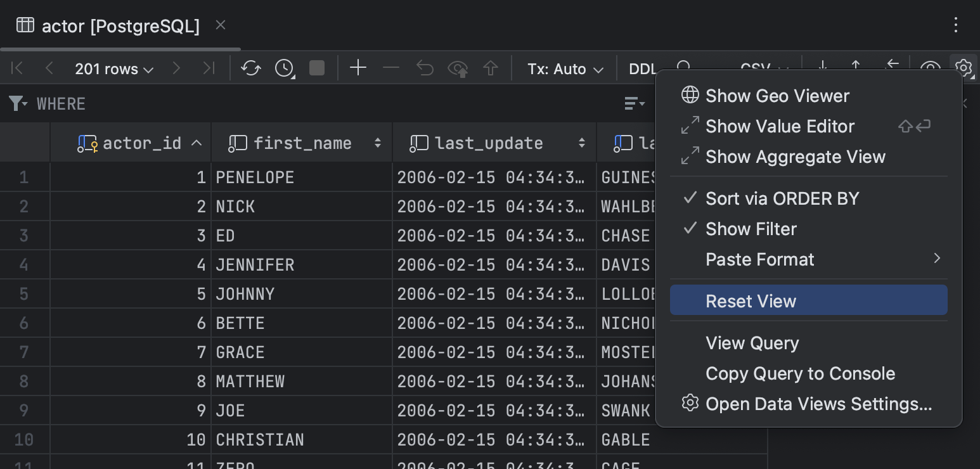Disable Sort via ORDER BY
980x469 pixels.
click(782, 198)
